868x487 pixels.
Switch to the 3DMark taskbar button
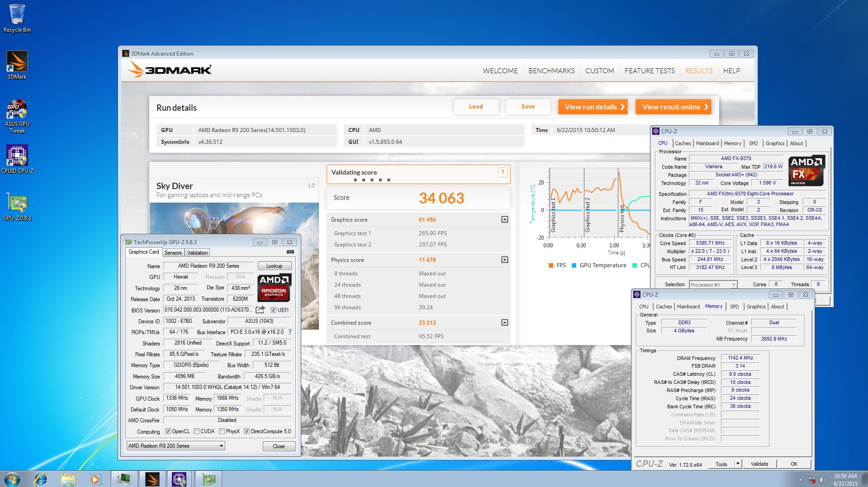pos(152,479)
